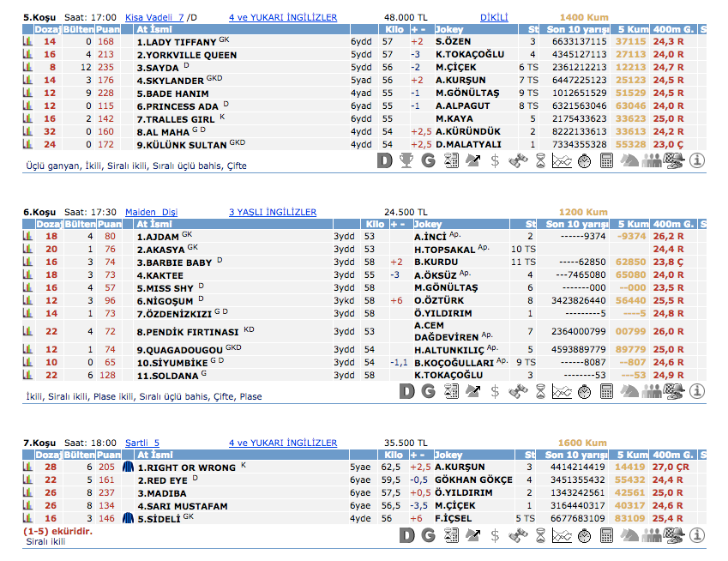Viewport: 728px width, 561px height.
Task: Open the Şartli 5 link in race 7
Action: [x=142, y=443]
